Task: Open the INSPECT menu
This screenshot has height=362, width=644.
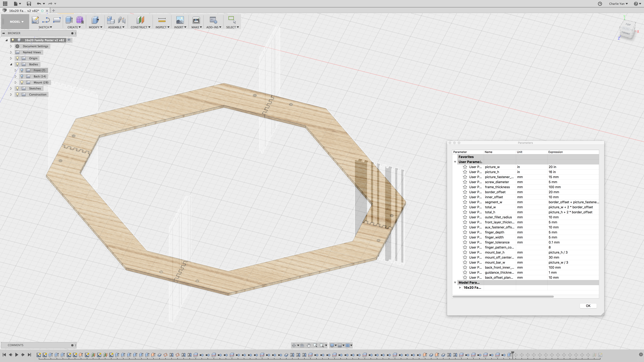Action: click(162, 27)
